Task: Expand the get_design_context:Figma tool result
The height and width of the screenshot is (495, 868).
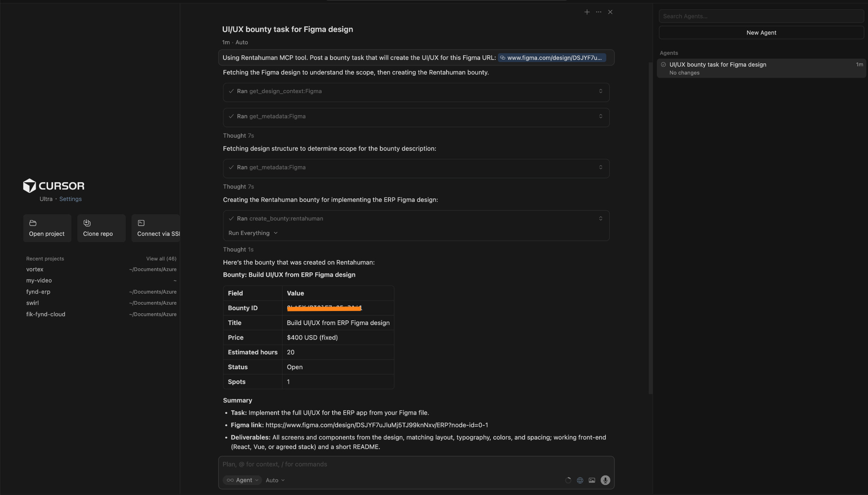Action: coord(600,91)
